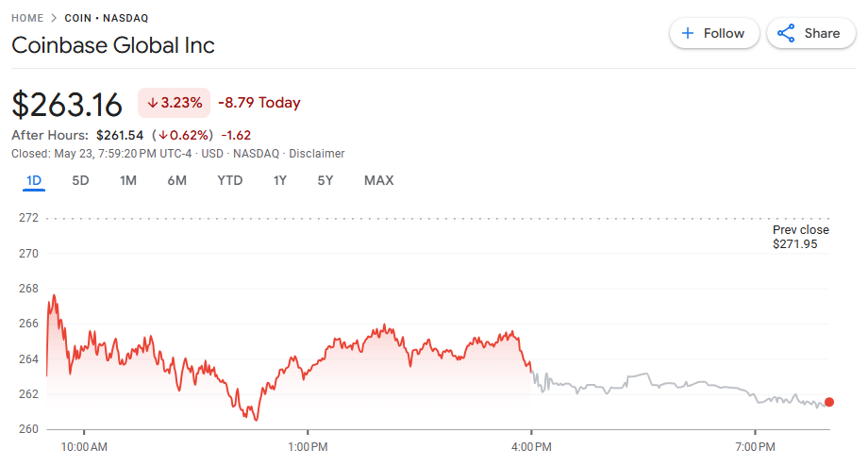
Task: Show the 1M chart range
Action: point(128,180)
